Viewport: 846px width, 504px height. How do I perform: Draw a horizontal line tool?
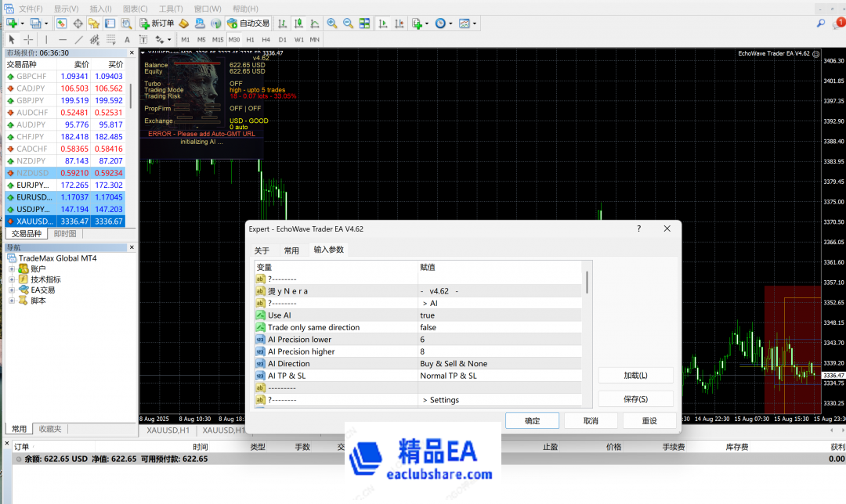63,39
